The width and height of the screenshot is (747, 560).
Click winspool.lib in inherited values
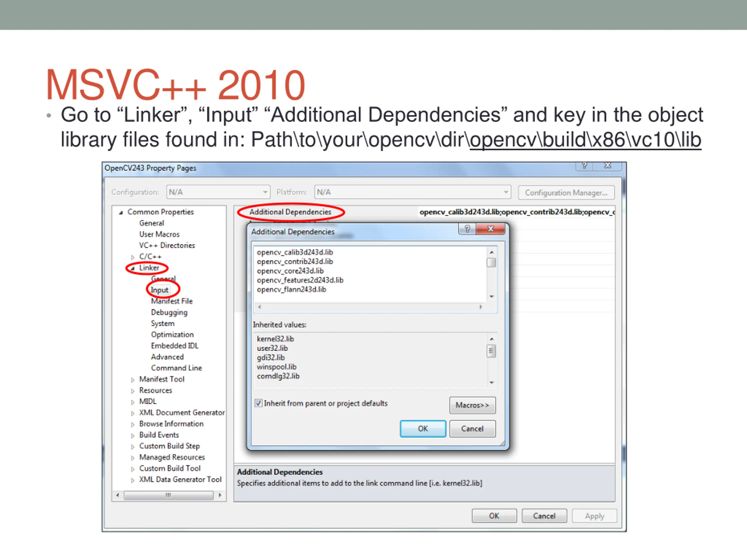click(x=277, y=367)
